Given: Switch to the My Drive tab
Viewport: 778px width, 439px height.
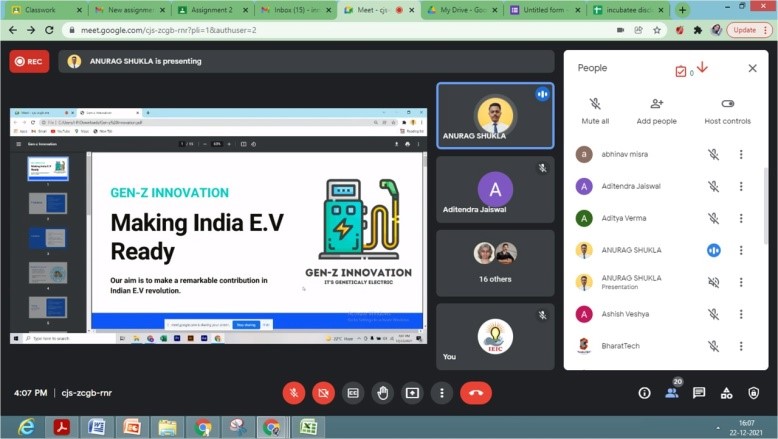Looking at the screenshot, I should [461, 9].
